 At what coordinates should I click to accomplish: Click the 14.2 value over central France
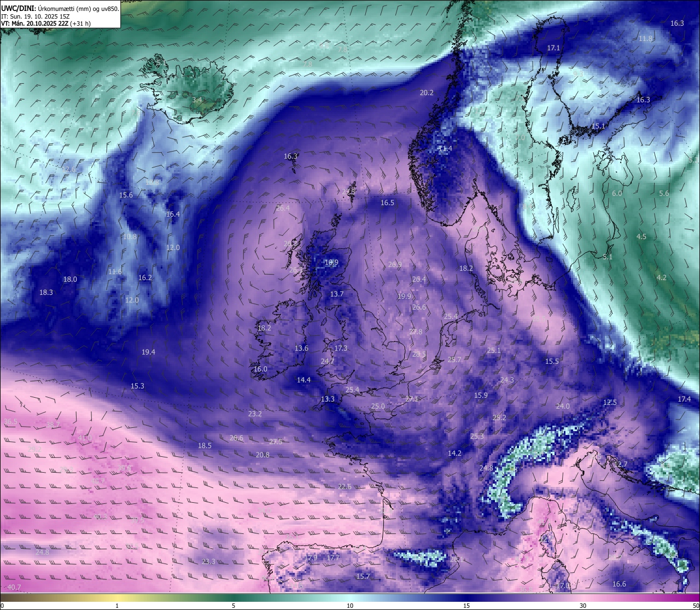click(454, 453)
